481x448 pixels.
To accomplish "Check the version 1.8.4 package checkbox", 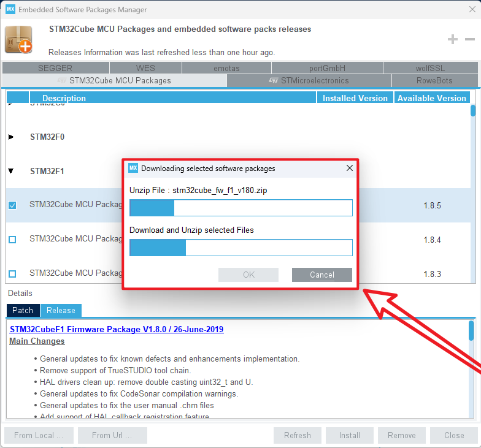I will click(12, 239).
